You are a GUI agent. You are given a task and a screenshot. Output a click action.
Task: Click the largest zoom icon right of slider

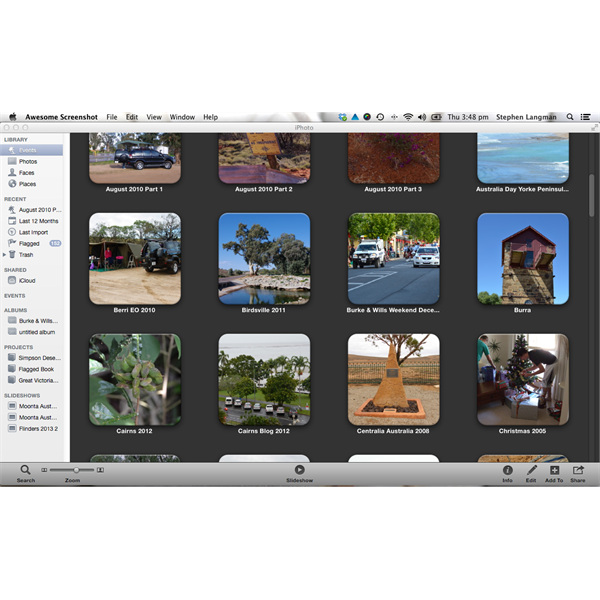100,470
